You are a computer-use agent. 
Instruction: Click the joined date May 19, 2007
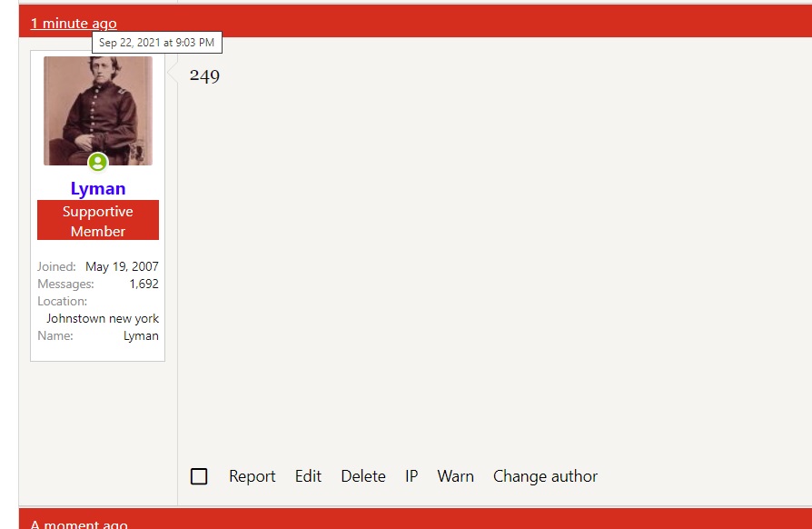click(x=122, y=266)
